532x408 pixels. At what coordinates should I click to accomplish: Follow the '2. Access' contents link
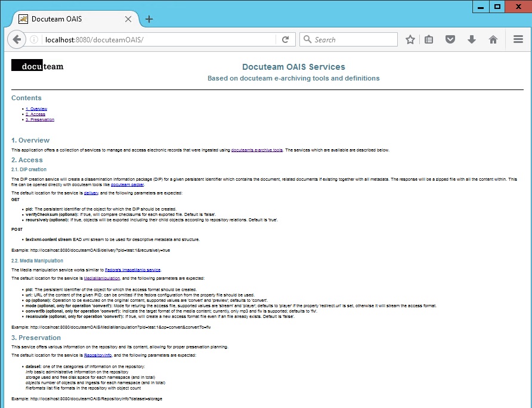point(35,115)
